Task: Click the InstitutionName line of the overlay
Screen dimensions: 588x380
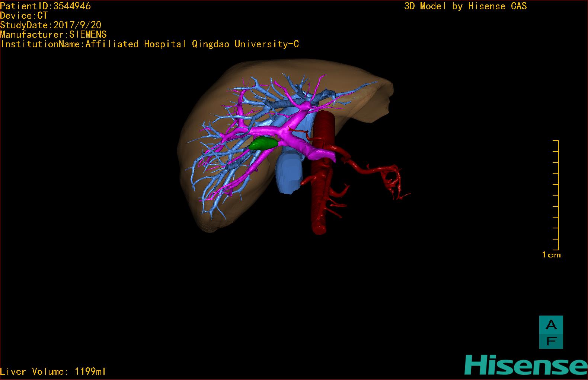Action: tap(150, 44)
